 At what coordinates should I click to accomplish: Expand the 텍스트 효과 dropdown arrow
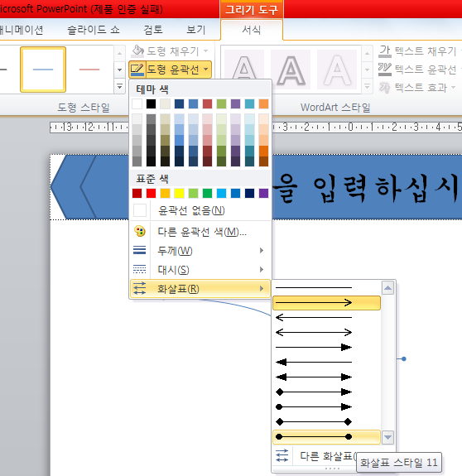click(453, 88)
